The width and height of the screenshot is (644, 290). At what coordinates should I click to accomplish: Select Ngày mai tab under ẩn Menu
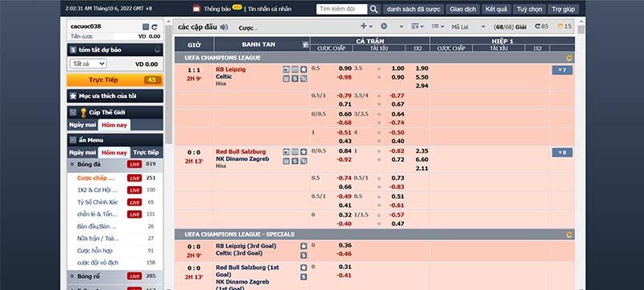pyautogui.click(x=83, y=152)
